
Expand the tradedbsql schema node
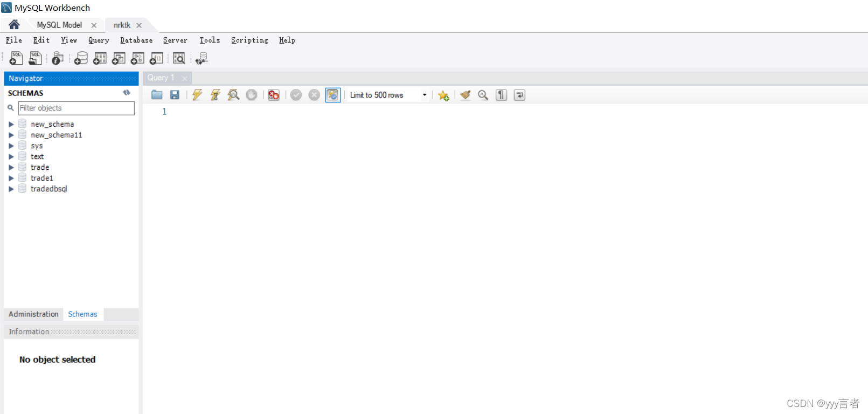tap(11, 189)
